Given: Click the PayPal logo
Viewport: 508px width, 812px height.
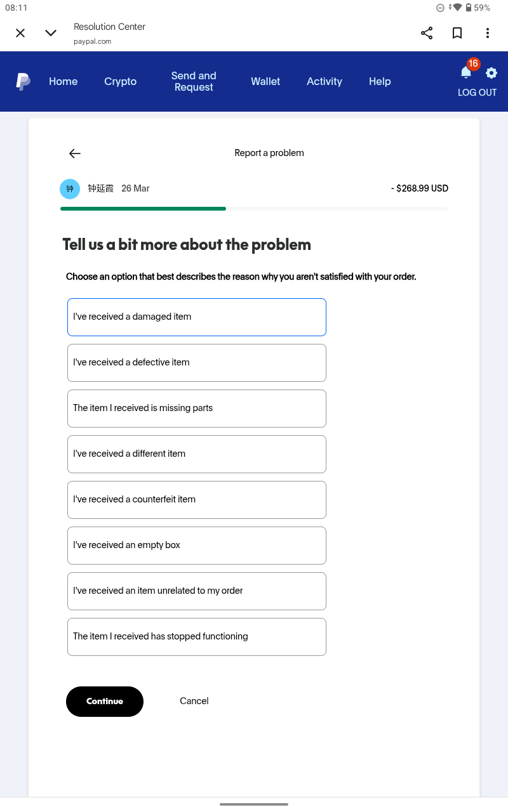Looking at the screenshot, I should [23, 81].
